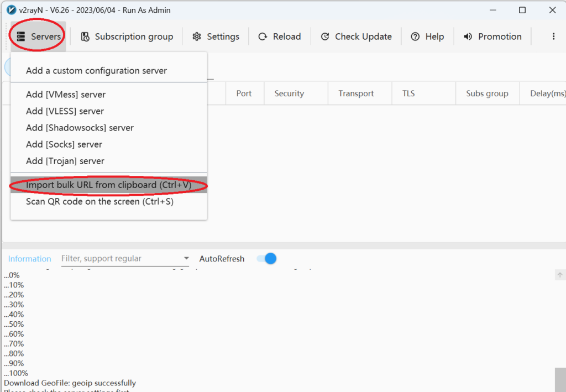Open the three-dot overflow menu
This screenshot has width=566, height=392.
coord(553,36)
